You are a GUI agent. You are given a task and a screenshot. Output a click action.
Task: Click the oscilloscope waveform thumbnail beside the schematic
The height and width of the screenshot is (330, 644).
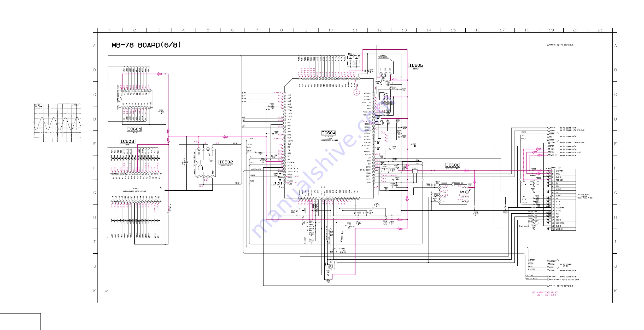57,123
